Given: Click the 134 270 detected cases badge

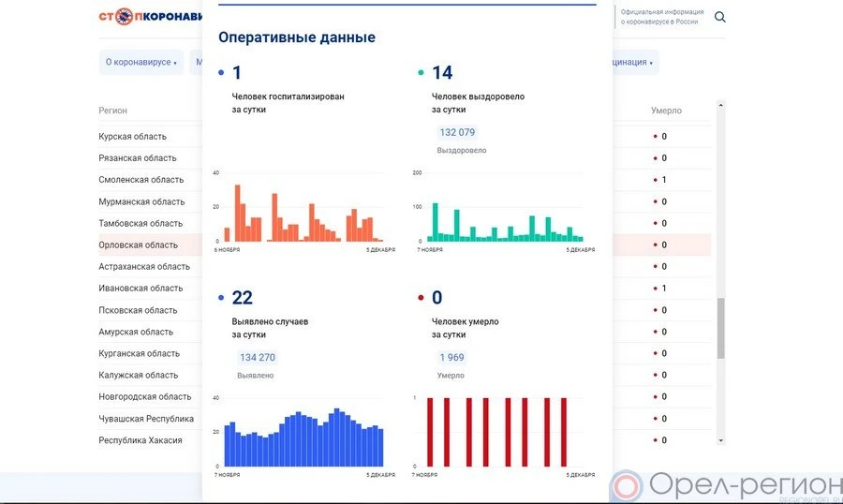Looking at the screenshot, I should [258, 357].
